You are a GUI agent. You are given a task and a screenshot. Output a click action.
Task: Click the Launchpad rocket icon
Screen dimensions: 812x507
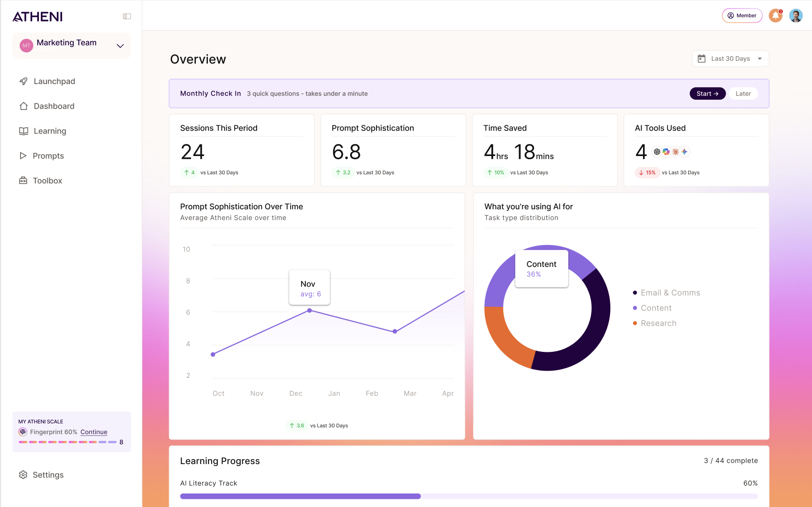click(23, 81)
